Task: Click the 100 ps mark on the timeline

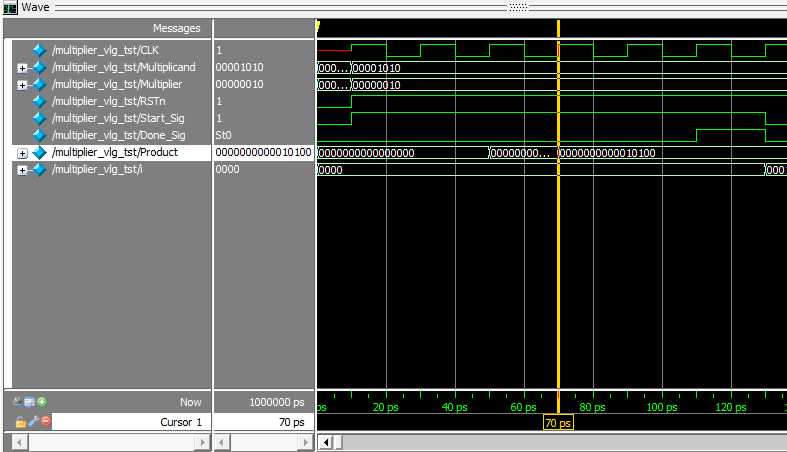Action: click(x=662, y=407)
